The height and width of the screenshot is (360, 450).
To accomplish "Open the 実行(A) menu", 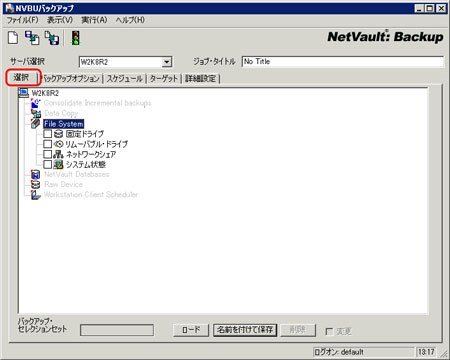I will pos(94,20).
